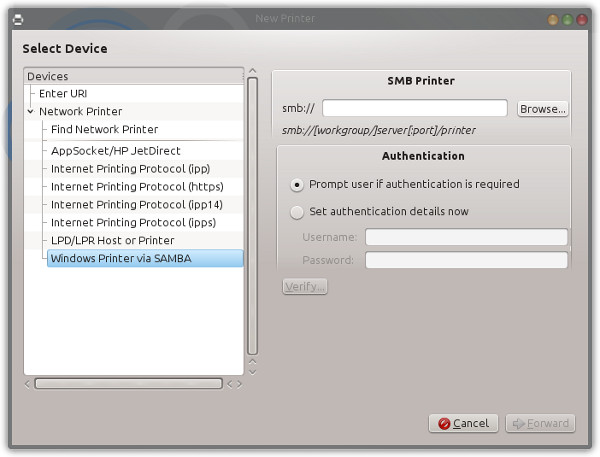The height and width of the screenshot is (457, 600).
Task: Click the vertical scrollbar of the device list
Action: coord(252,216)
